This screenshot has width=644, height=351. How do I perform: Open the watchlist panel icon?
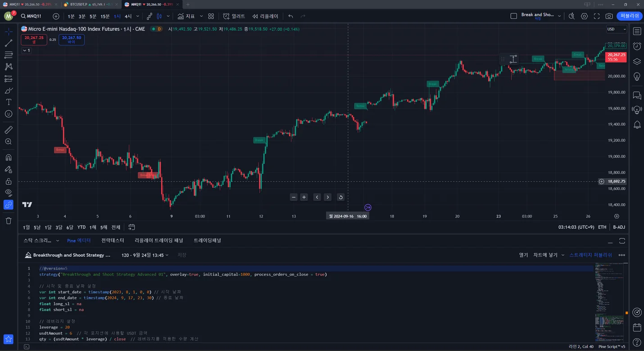coord(637,31)
